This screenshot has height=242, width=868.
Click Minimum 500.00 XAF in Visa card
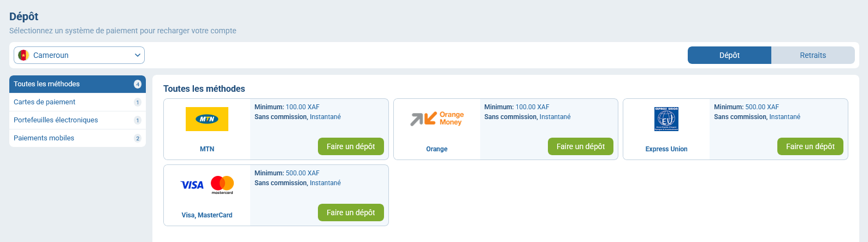coord(287,173)
